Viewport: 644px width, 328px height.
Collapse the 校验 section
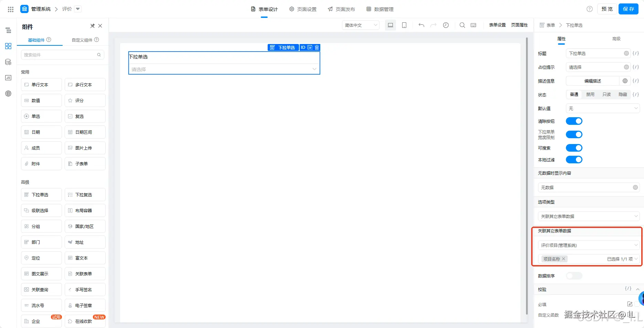coord(638,289)
